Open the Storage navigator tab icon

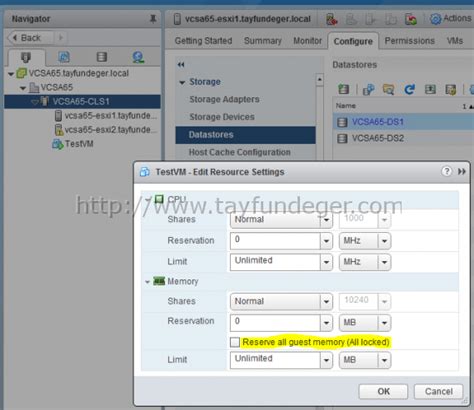click(102, 57)
